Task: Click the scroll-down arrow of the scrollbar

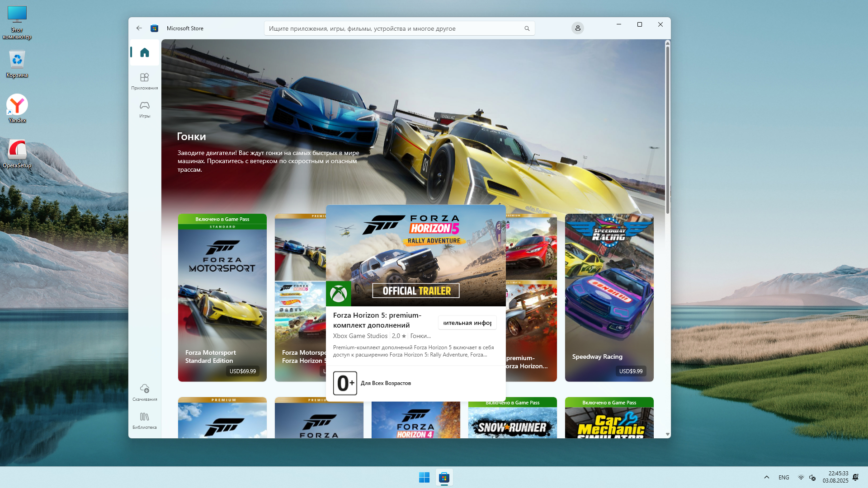Action: (667, 434)
